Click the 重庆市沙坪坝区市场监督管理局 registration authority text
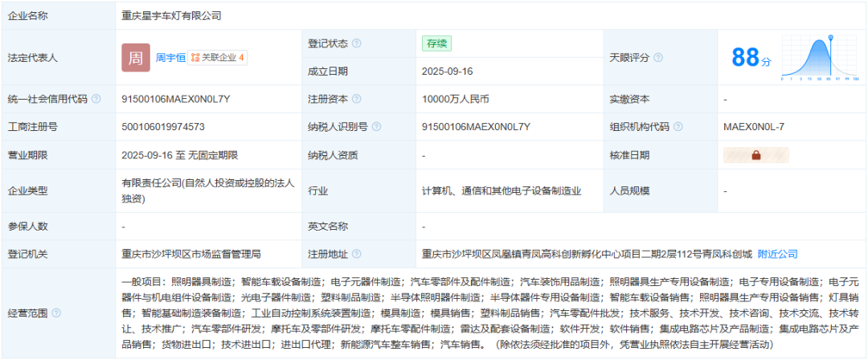The image size is (868, 360). click(x=190, y=254)
